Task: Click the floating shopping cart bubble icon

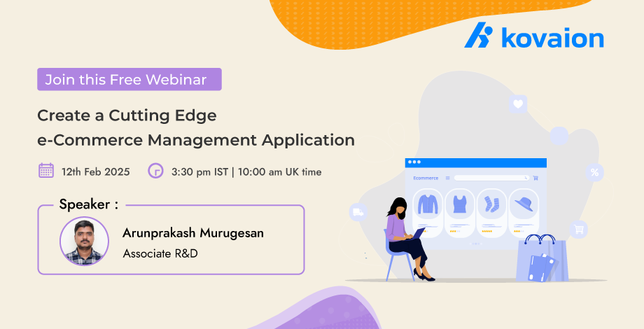Action: coord(578,228)
